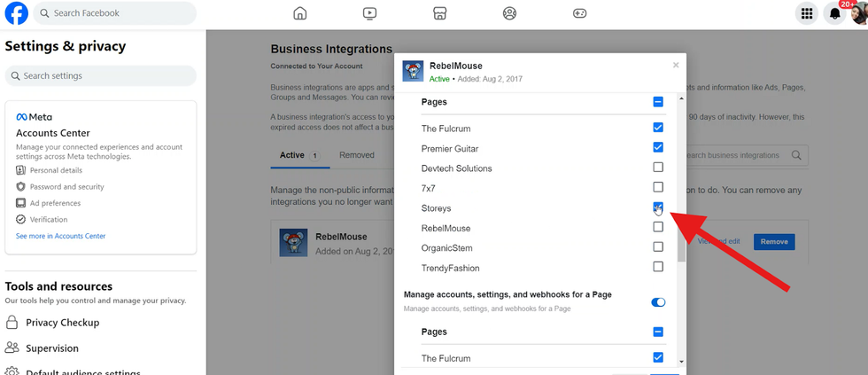
Task: Close the RebelMouse dialog
Action: point(676,65)
